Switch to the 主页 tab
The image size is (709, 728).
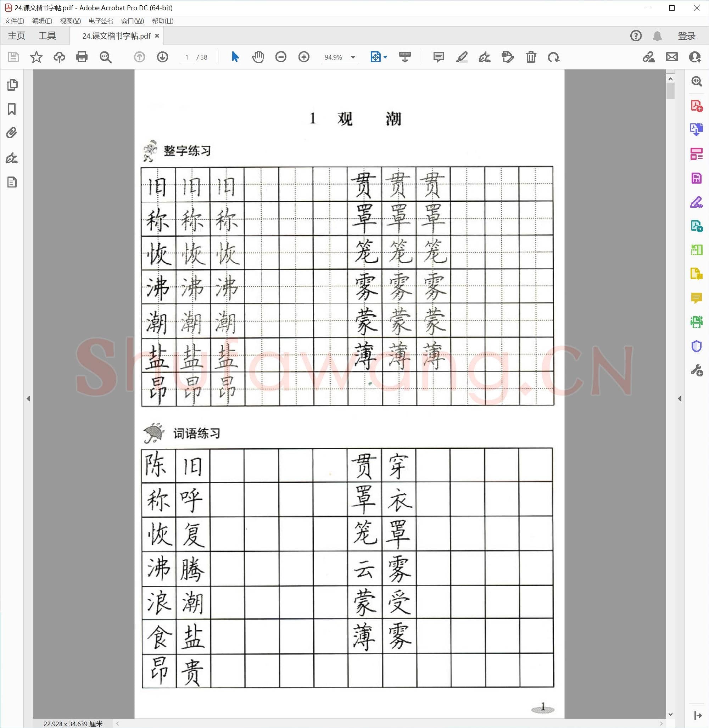(x=16, y=36)
